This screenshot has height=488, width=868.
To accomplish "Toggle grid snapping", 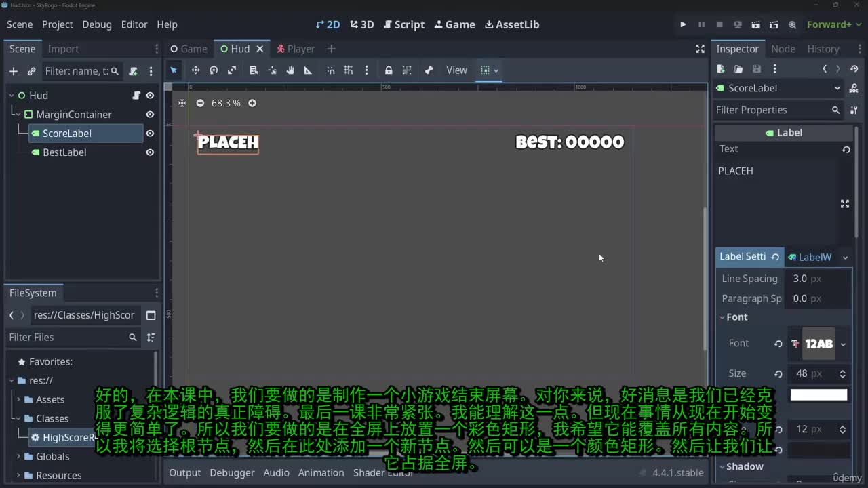I will [x=349, y=70].
